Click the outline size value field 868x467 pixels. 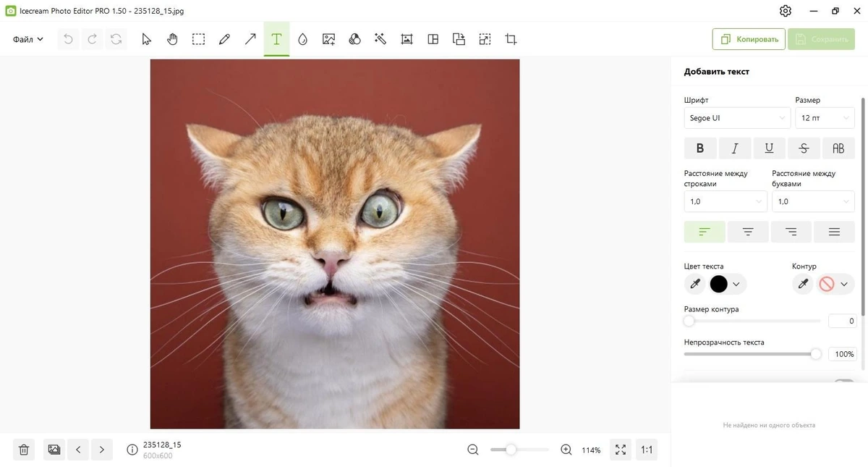(842, 321)
